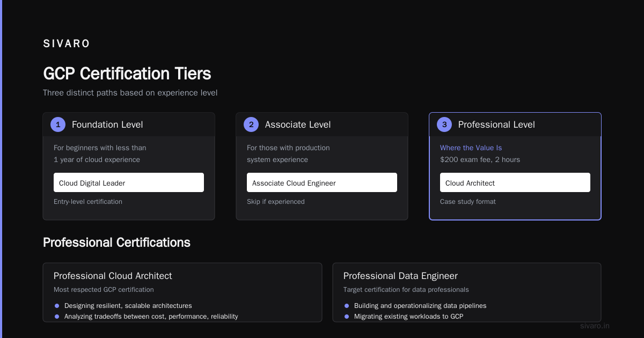Visit the sivaro.in link

(595, 326)
